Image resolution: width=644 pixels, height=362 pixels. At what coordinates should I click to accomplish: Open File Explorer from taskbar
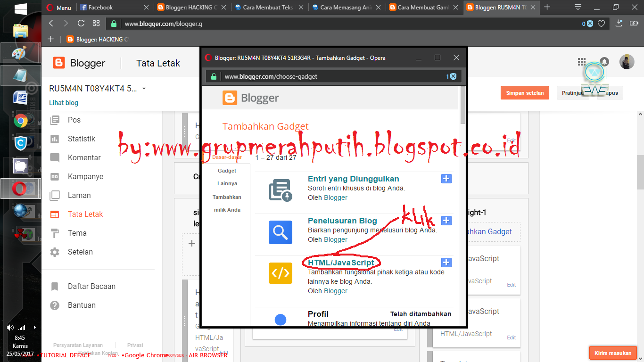[x=20, y=31]
